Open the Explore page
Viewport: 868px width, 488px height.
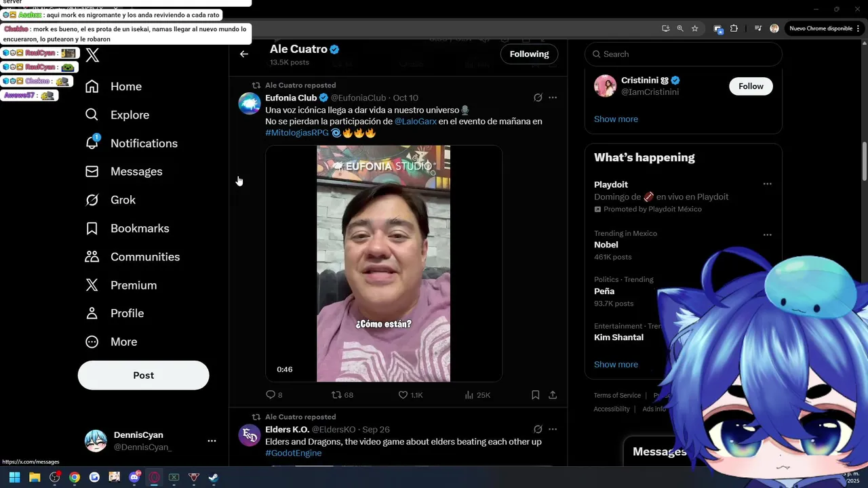117,115
